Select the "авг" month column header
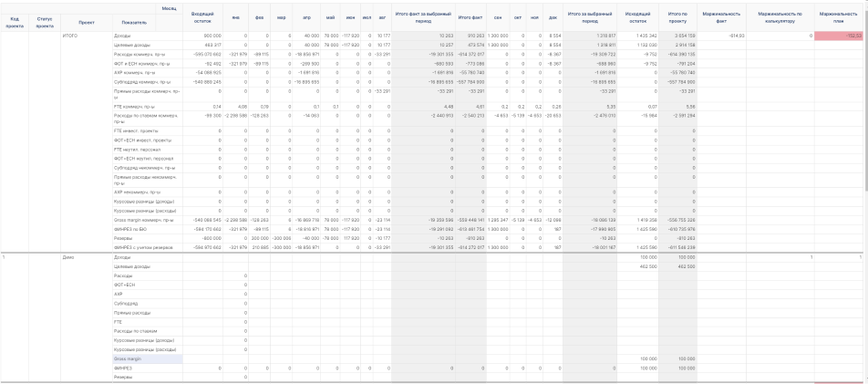This screenshot has height=384, width=868. (x=382, y=16)
